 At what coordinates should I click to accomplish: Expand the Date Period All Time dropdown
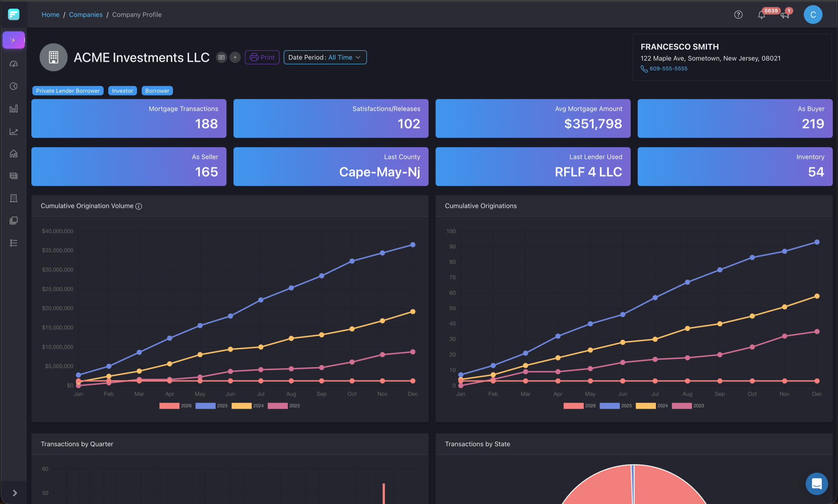325,57
